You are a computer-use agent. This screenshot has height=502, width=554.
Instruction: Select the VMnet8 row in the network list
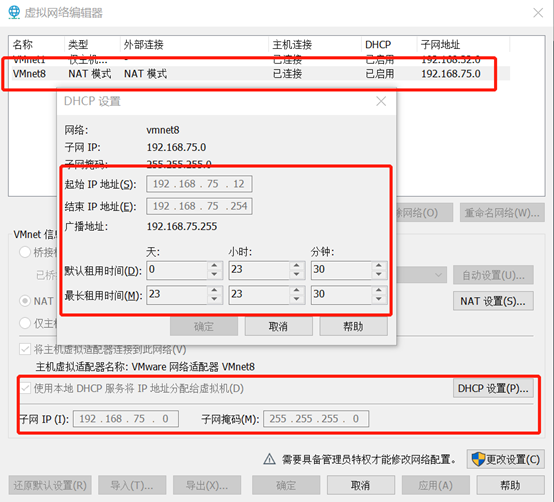click(261, 74)
